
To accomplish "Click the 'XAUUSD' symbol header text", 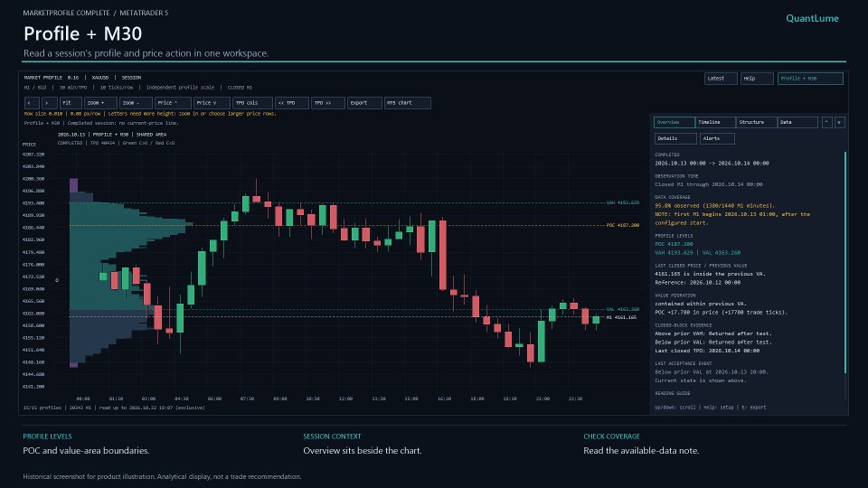I will [x=100, y=78].
